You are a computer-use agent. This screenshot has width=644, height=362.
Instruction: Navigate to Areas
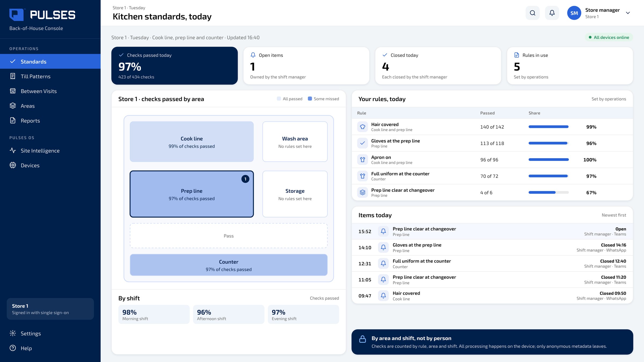50,106
